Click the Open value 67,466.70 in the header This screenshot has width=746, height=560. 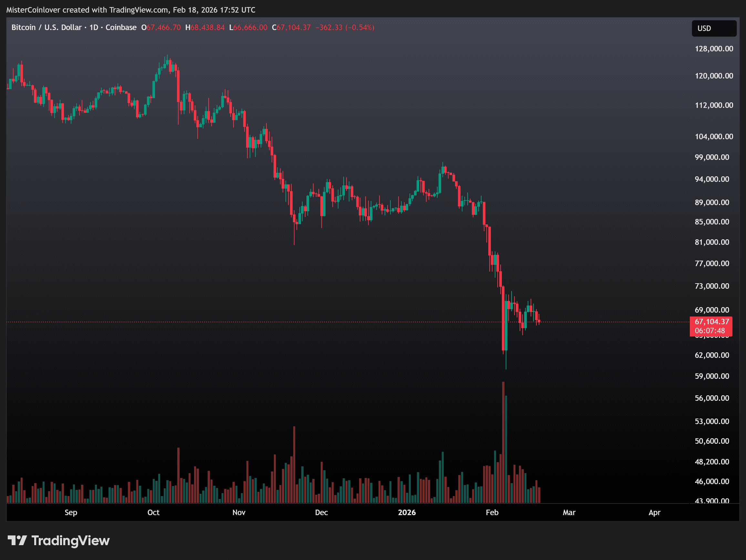(x=163, y=27)
